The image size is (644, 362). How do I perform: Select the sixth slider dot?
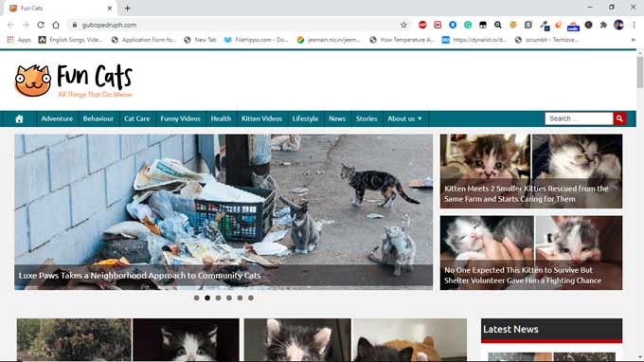[251, 298]
